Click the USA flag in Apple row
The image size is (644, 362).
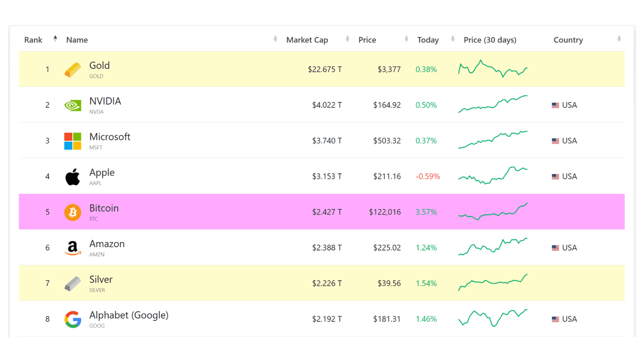(555, 176)
